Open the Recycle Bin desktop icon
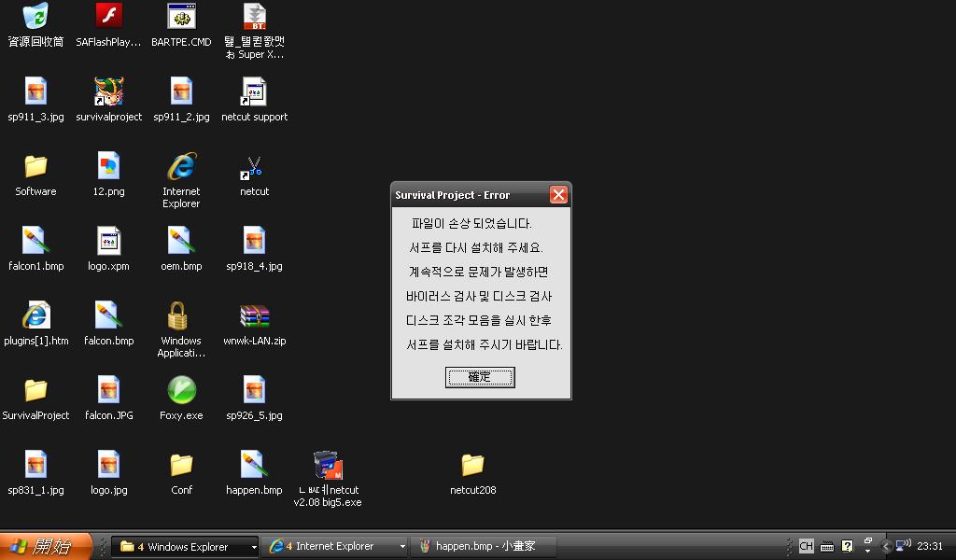This screenshot has height=560, width=956. 35,16
